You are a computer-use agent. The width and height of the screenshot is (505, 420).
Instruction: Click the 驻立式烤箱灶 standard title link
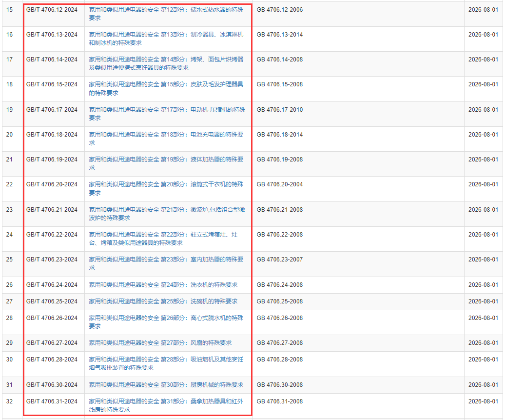click(x=166, y=235)
